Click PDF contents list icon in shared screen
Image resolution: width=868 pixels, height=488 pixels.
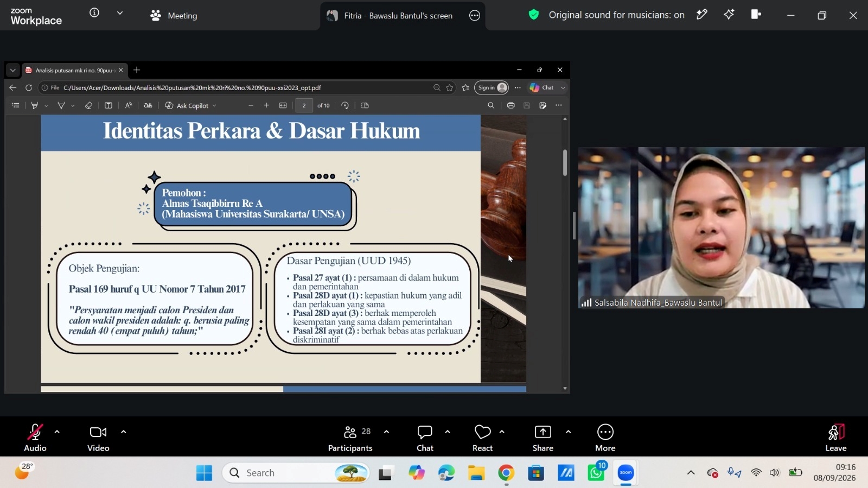(16, 105)
